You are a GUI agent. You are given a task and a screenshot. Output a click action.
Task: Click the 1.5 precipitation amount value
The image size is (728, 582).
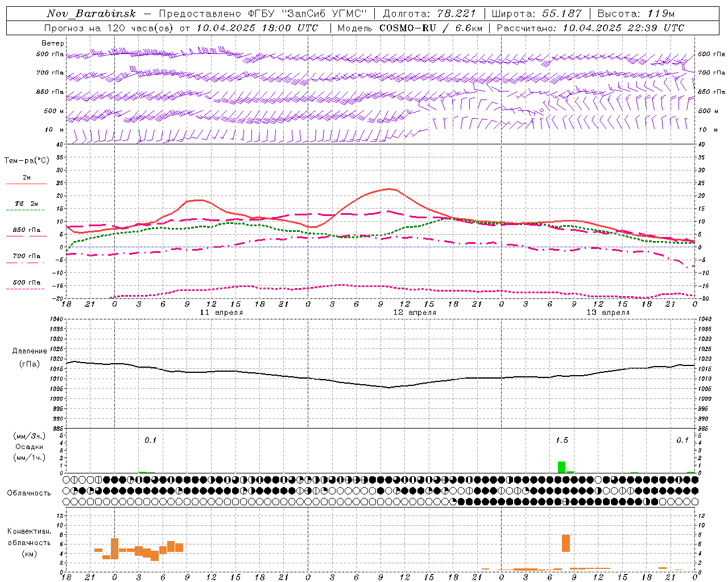pyautogui.click(x=561, y=440)
